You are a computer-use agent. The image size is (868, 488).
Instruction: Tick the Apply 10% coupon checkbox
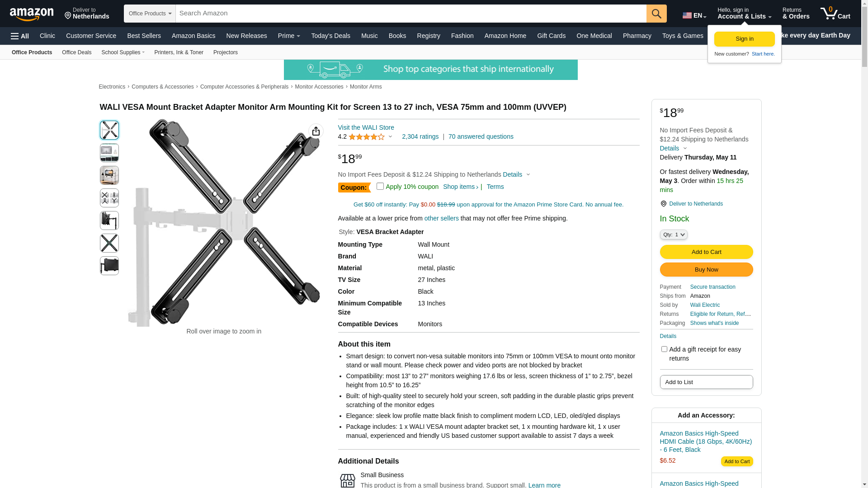[x=380, y=186]
